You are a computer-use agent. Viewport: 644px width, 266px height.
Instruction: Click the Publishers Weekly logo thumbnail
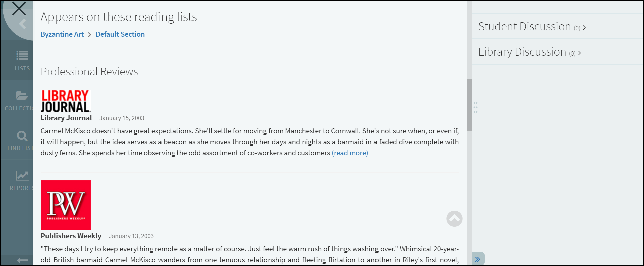point(66,205)
